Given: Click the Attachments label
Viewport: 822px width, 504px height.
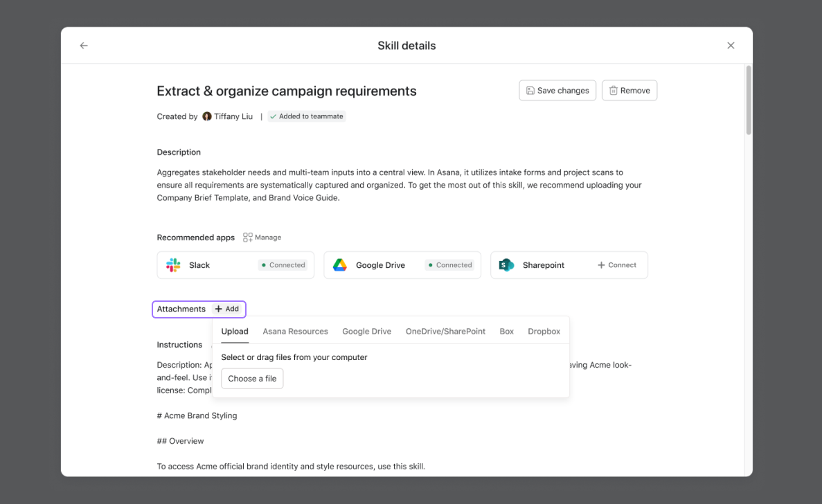Looking at the screenshot, I should [181, 309].
